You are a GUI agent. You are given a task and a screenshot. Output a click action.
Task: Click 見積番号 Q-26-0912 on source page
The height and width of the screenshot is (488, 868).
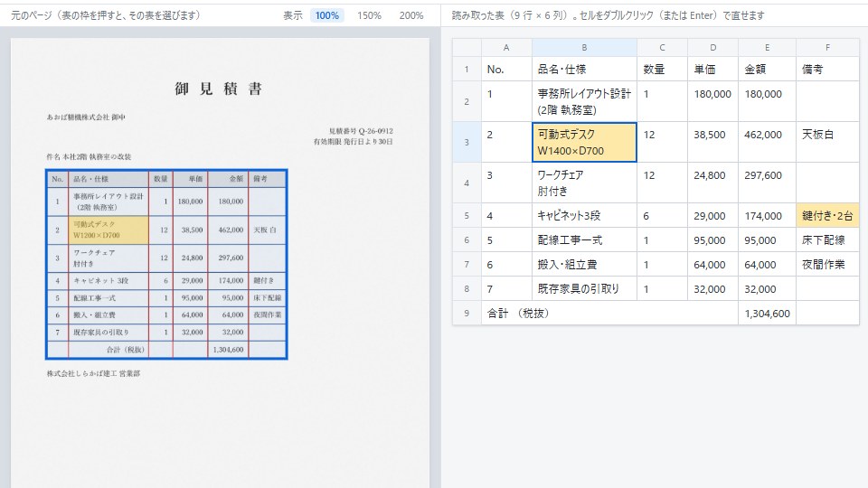pos(361,131)
